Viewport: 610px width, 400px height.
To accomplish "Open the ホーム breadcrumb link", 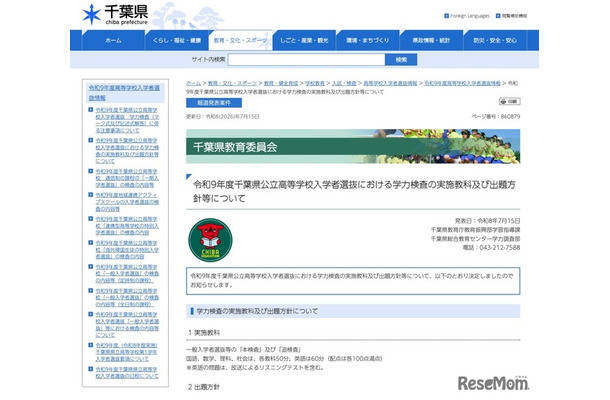I will (x=193, y=83).
